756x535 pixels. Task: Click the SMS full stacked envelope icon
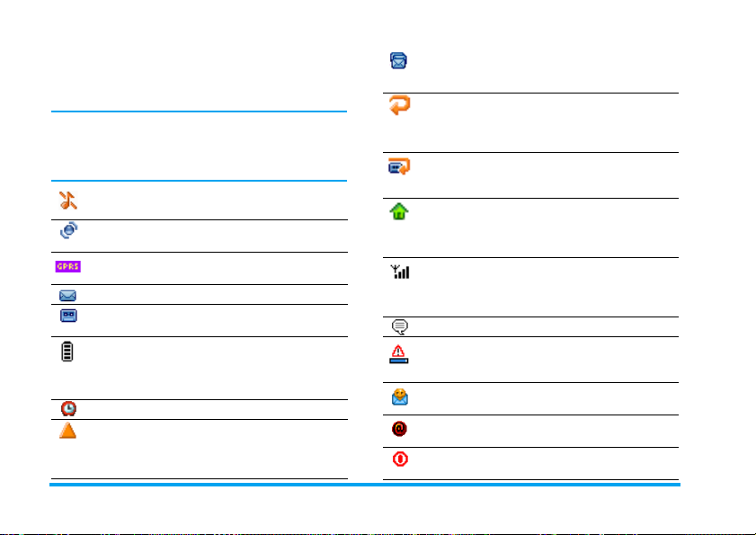click(x=398, y=61)
